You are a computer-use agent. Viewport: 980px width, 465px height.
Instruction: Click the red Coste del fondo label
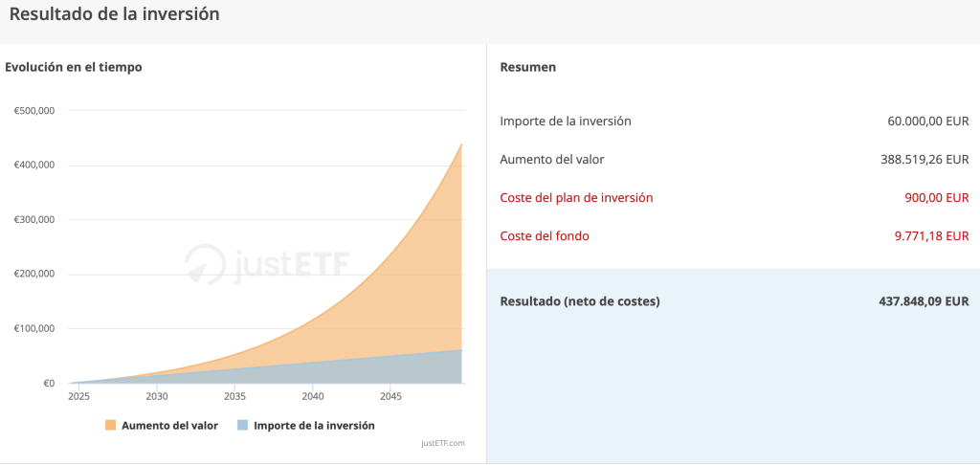tap(545, 235)
